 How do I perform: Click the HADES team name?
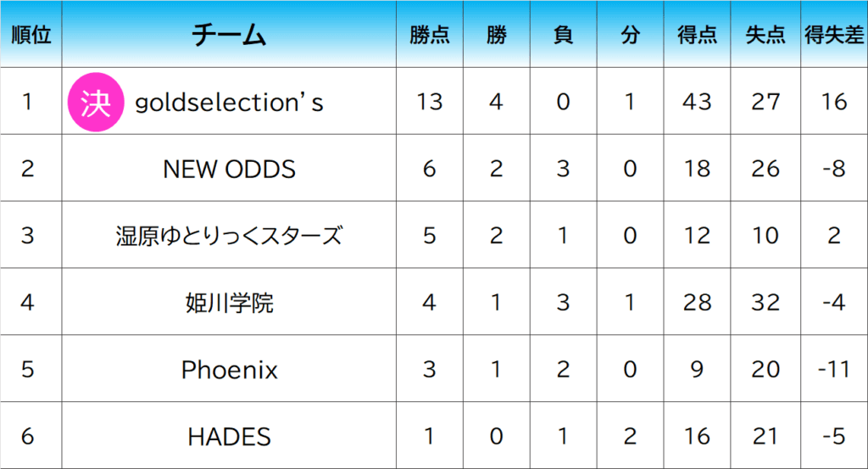(x=229, y=436)
